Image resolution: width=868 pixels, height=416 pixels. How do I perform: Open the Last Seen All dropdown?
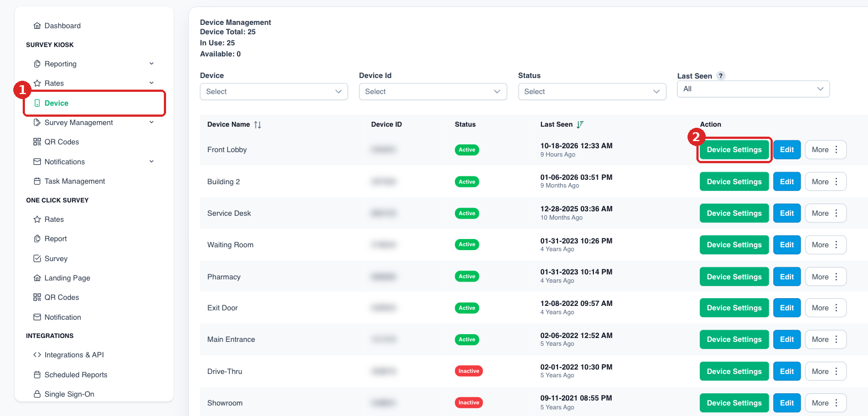pos(753,89)
